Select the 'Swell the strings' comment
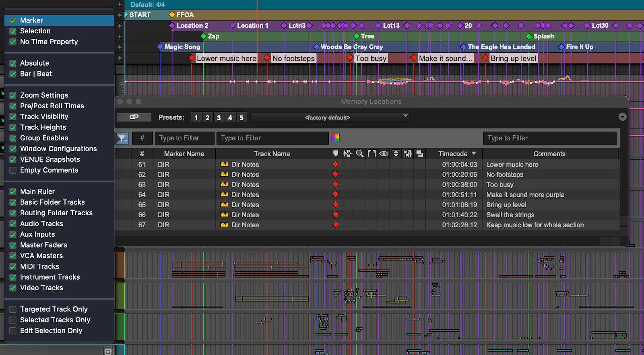 pos(510,215)
